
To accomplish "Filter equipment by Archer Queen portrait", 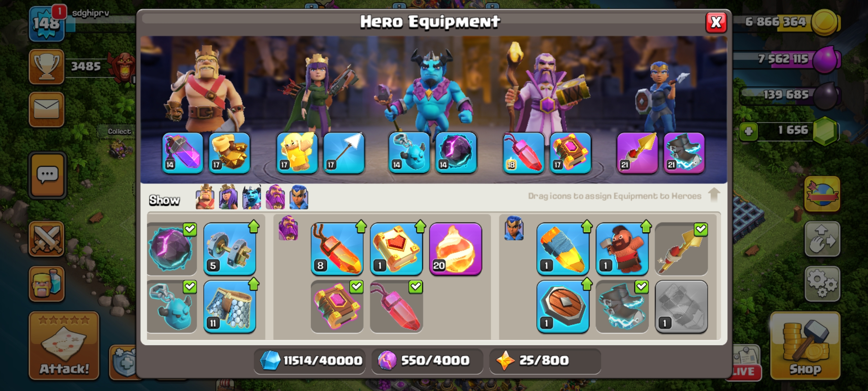I will [228, 197].
